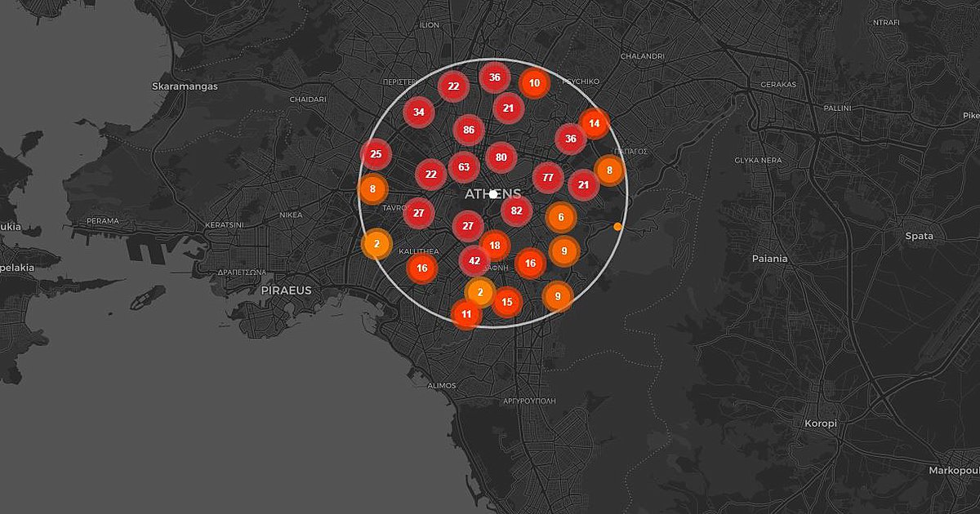This screenshot has height=514, width=980.
Task: Open the cluster marker showing 42
Action: 474,261
